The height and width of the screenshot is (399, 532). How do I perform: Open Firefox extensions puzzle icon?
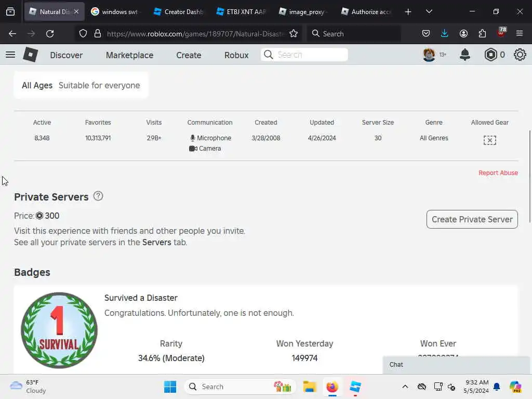[x=482, y=34]
